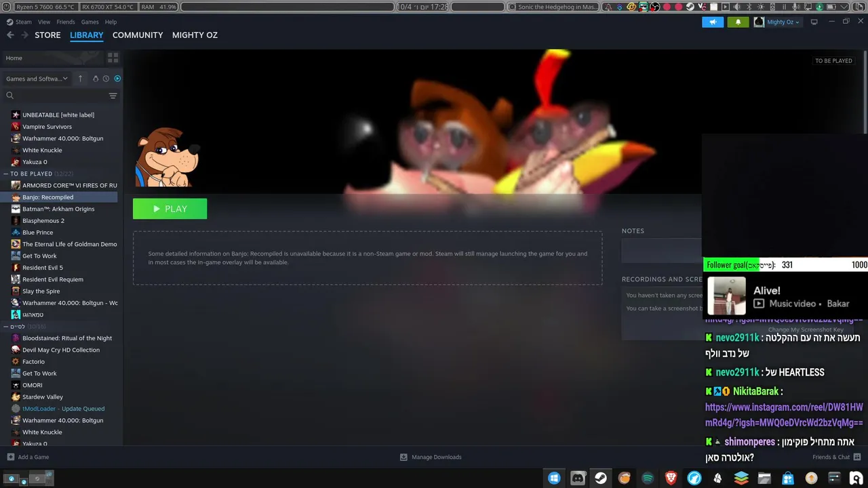
Task: Open the green notifications bell
Action: tap(738, 22)
